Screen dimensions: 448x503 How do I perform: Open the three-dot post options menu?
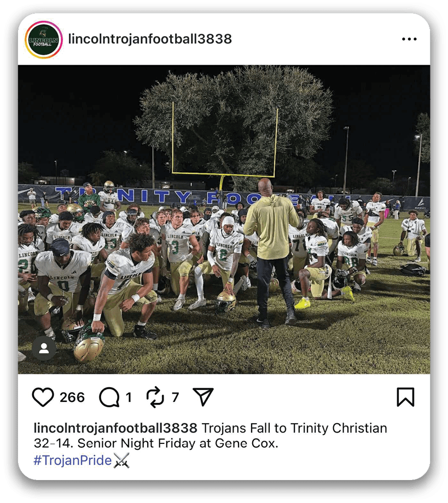tap(409, 39)
